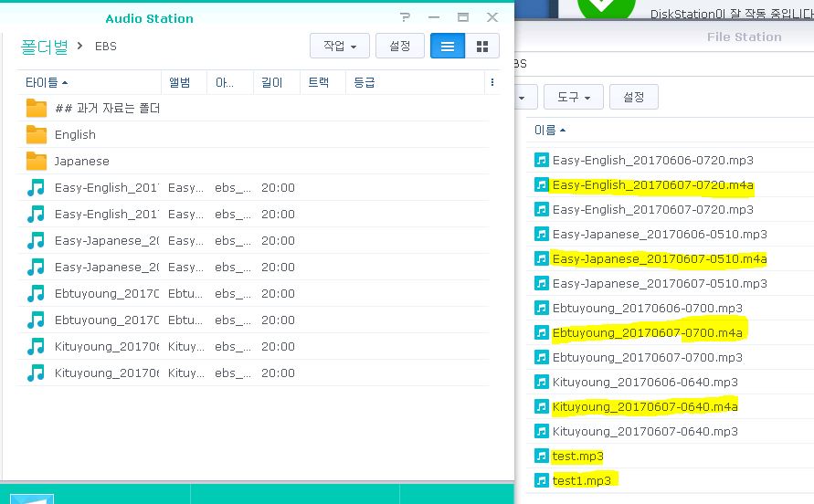Open dropdown arrow left of 도구 in File Station
The width and height of the screenshot is (814, 504).
(522, 98)
